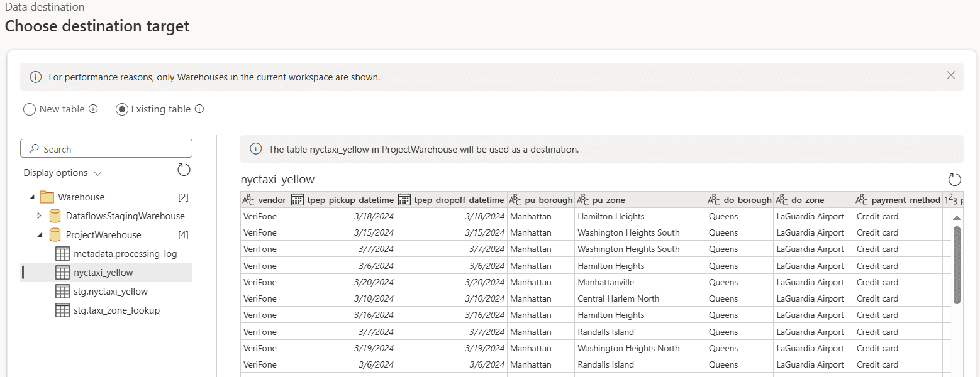Click the pu_zone column header
Image resolution: width=980 pixels, height=377 pixels.
pos(640,200)
